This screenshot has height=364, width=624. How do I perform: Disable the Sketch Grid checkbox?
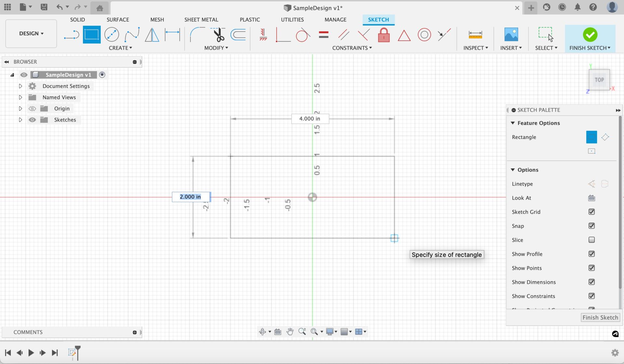(591, 212)
